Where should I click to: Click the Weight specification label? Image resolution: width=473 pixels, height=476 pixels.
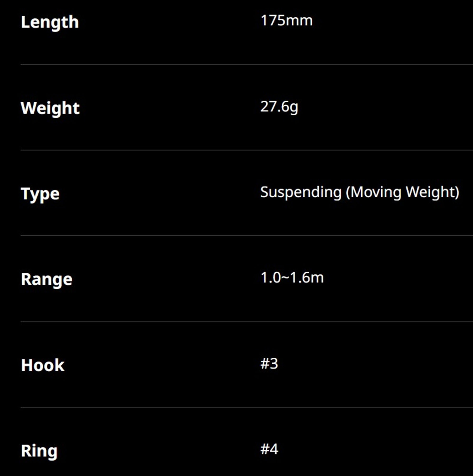50,108
